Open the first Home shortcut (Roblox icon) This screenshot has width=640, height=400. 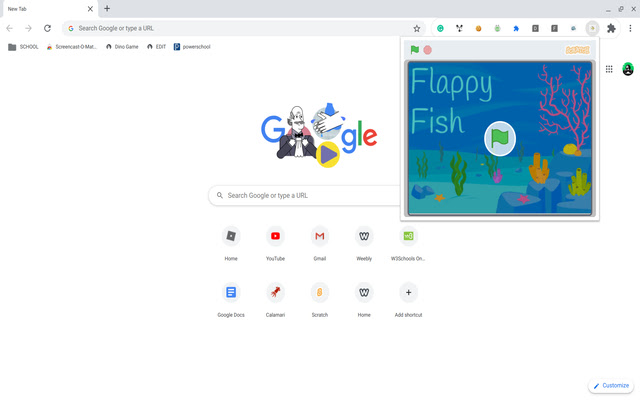[x=231, y=243]
